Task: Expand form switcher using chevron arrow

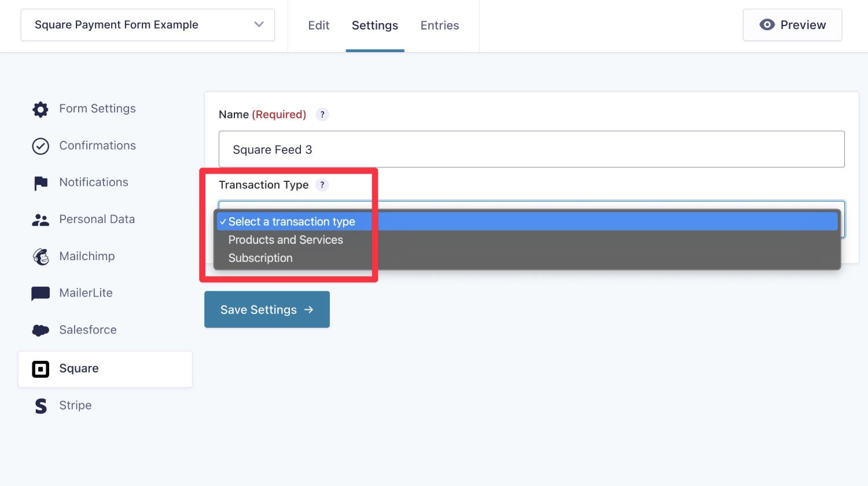Action: (259, 25)
